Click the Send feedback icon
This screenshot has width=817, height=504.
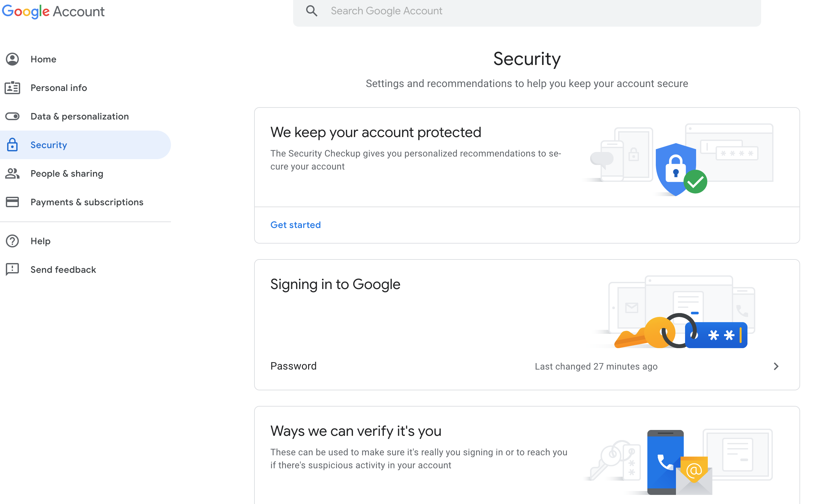[x=12, y=269]
